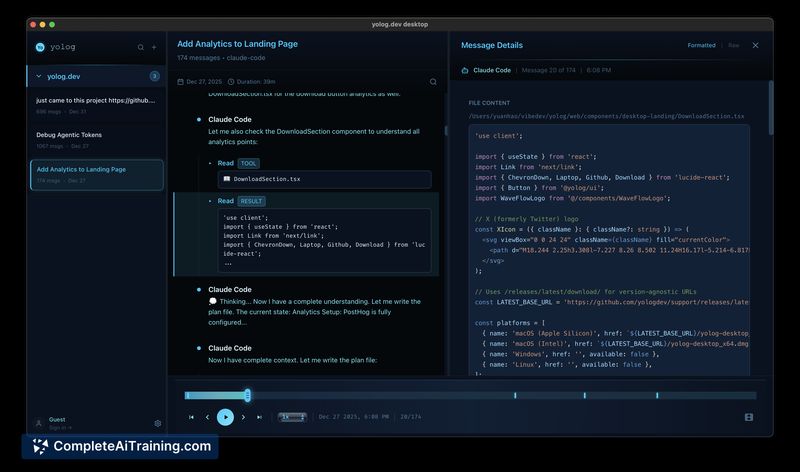Viewport: 800px width, 472px height.
Task: Skip to first message button
Action: 191,417
